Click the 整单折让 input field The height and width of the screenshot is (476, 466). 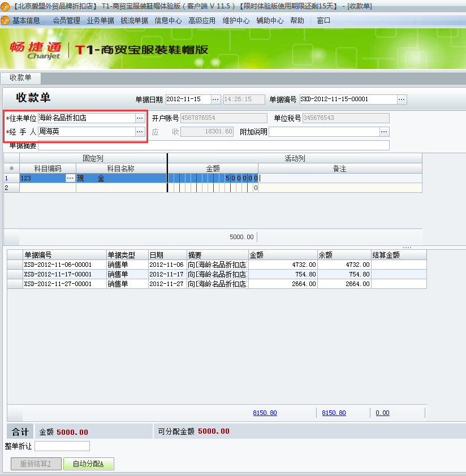pyautogui.click(x=62, y=446)
